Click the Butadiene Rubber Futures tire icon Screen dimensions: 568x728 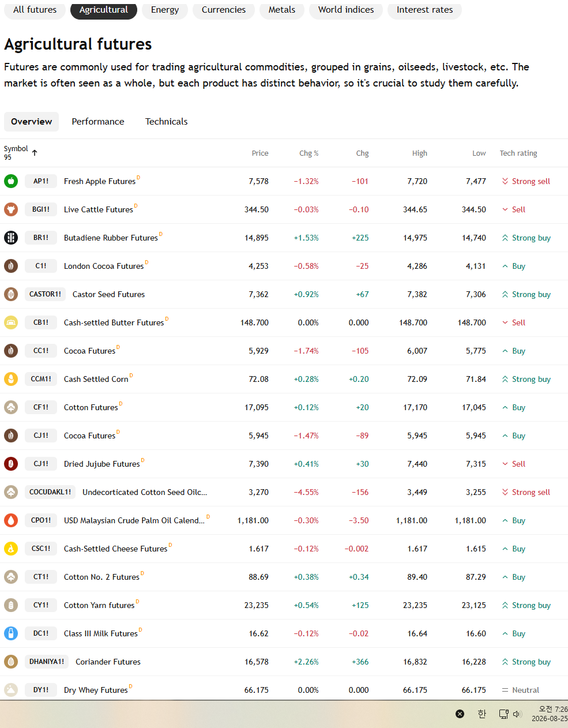tap(11, 238)
